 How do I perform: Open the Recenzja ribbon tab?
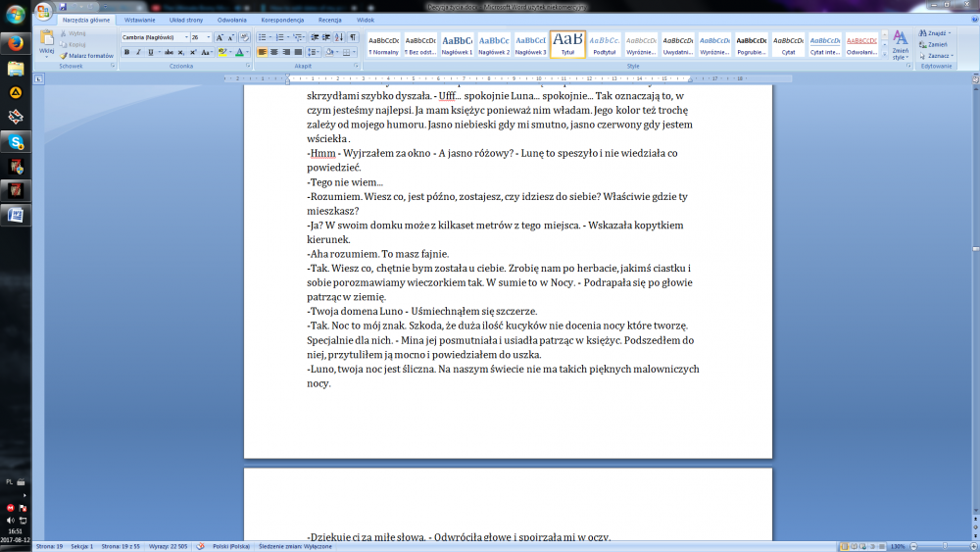tap(329, 20)
